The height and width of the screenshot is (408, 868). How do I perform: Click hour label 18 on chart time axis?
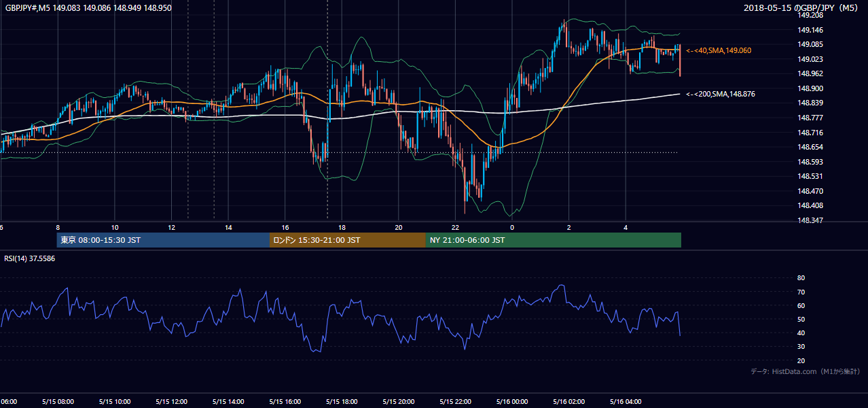[342, 228]
